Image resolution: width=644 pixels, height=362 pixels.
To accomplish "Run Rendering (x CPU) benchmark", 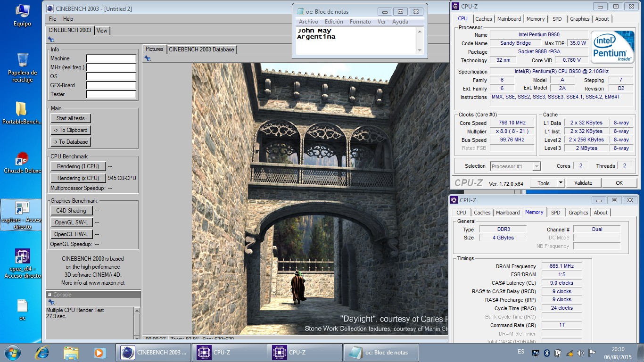I will [x=78, y=178].
